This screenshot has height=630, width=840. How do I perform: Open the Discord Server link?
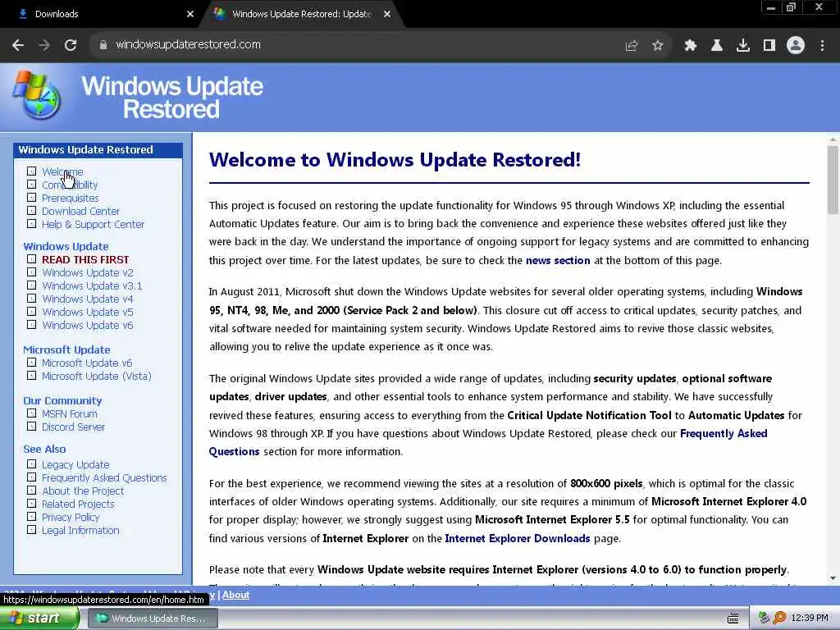coord(73,427)
